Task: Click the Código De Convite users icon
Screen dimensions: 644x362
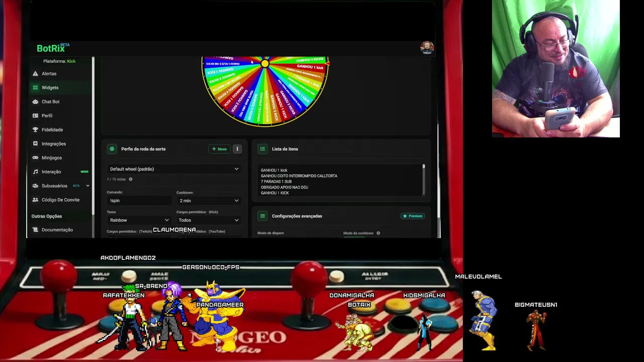Action: tap(35, 200)
